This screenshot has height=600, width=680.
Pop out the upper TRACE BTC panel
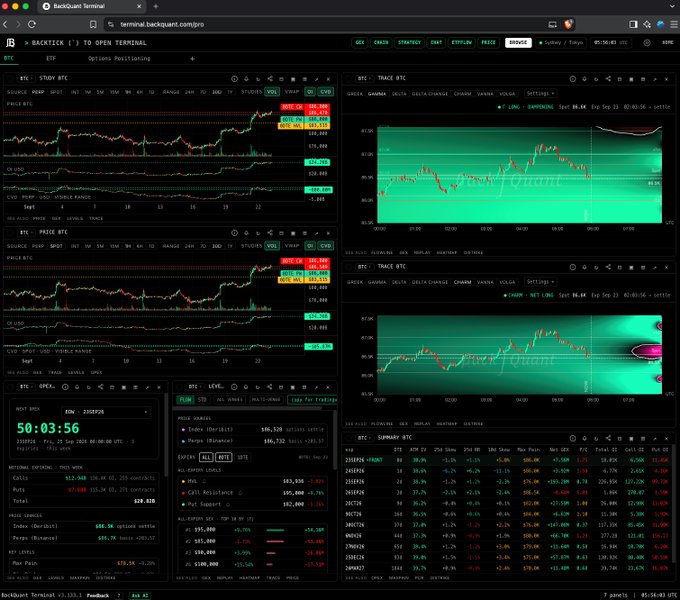pyautogui.click(x=655, y=79)
